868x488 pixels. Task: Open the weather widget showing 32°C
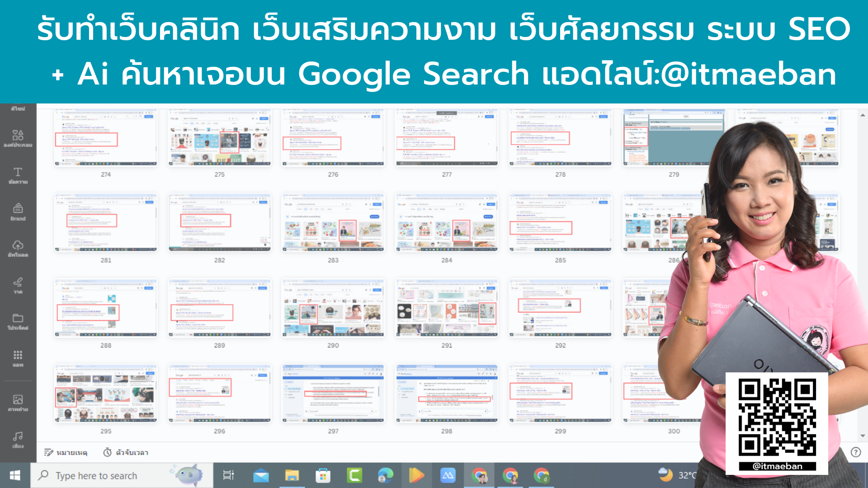click(677, 475)
